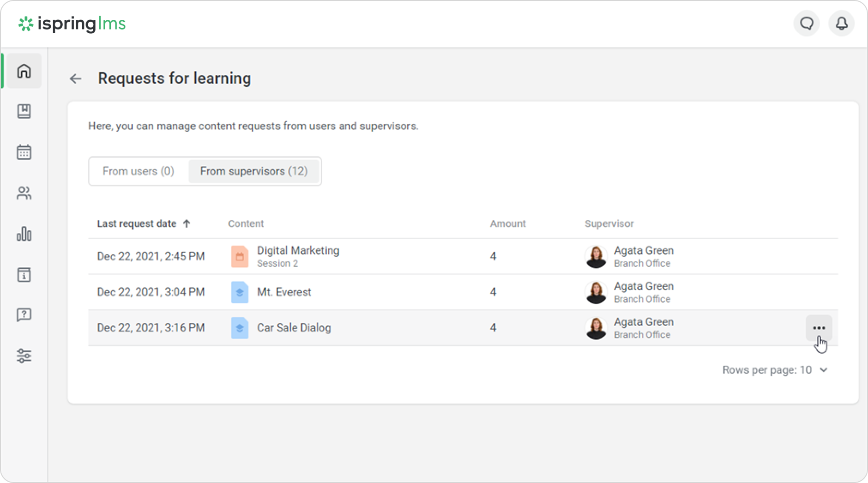Go back using the left arrow

(76, 79)
